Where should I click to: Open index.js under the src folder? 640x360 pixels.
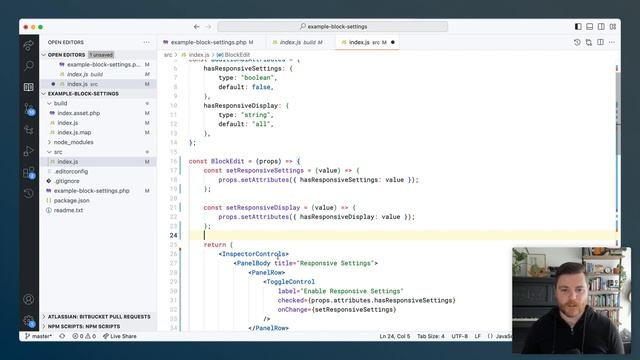(x=98, y=162)
